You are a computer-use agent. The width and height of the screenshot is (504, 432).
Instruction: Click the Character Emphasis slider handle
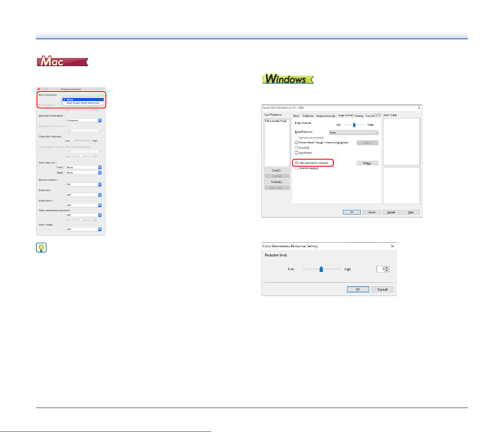[72, 141]
